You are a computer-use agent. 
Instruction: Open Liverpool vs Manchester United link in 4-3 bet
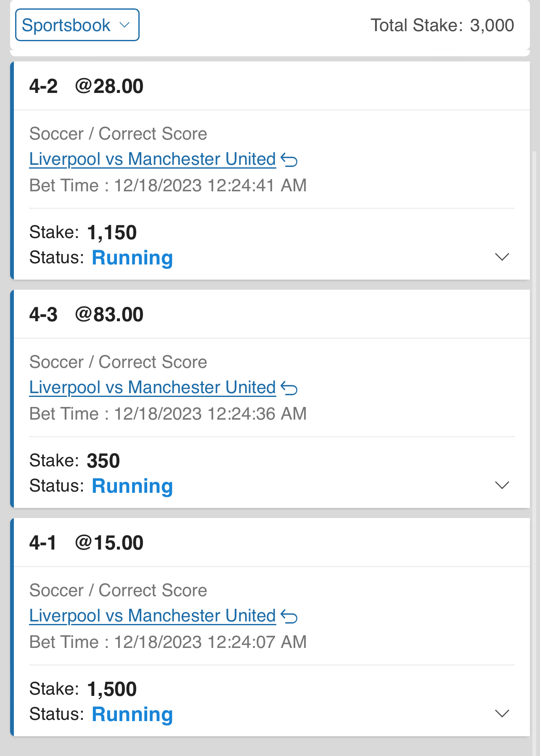coord(152,388)
